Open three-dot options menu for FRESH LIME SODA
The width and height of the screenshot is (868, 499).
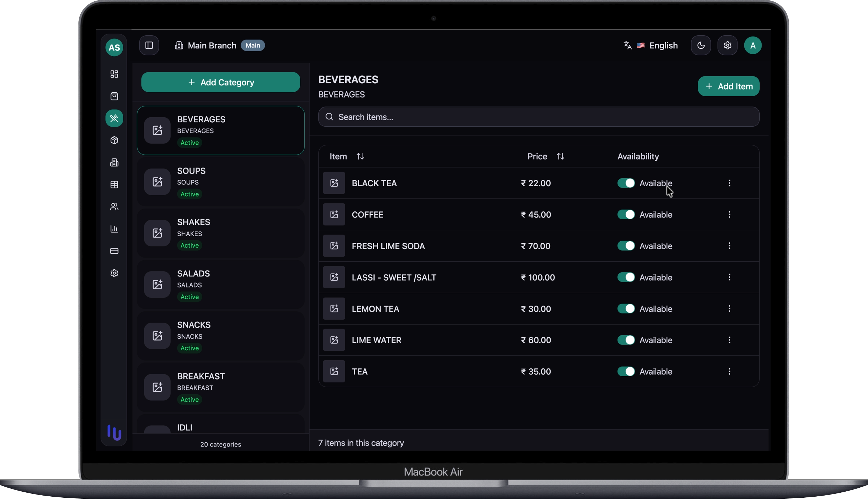point(729,246)
